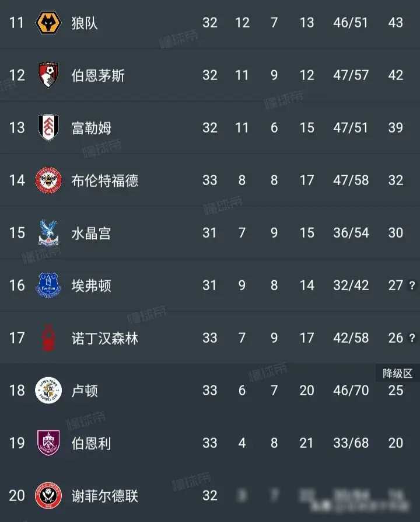Click the 47/58 goals figure for Brentford

351,180
